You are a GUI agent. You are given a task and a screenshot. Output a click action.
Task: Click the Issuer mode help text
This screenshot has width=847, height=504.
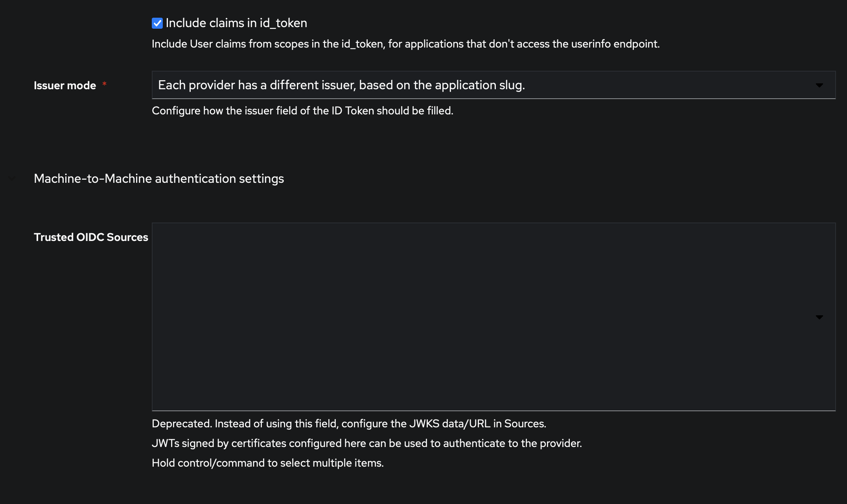click(x=303, y=110)
